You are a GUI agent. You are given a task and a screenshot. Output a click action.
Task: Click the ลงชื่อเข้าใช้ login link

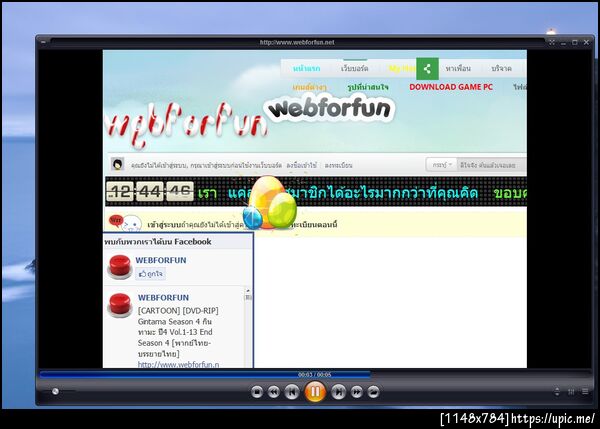(x=302, y=165)
